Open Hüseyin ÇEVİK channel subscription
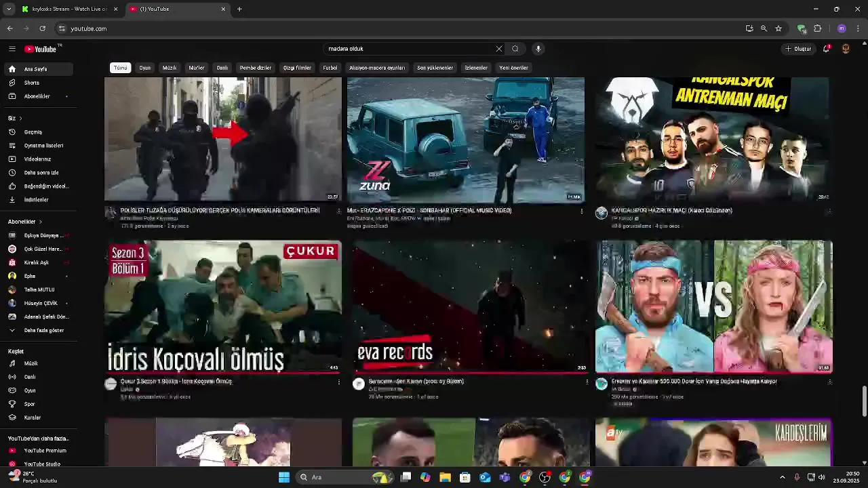The height and width of the screenshot is (488, 868). pos(38,304)
